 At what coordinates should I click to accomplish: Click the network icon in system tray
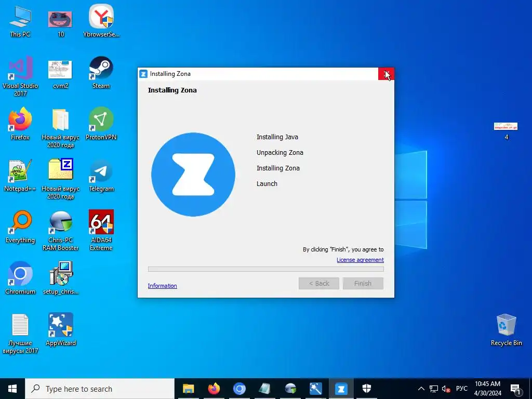tap(433, 389)
